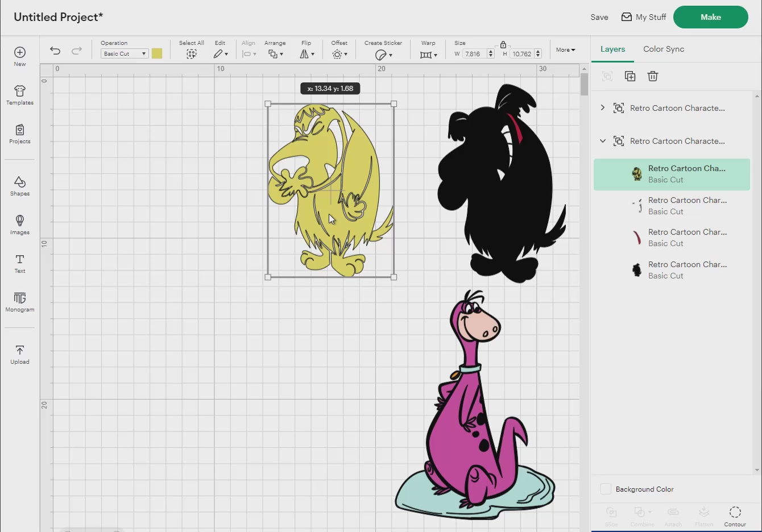The image size is (762, 532).
Task: Open the Offset tool
Action: [339, 54]
